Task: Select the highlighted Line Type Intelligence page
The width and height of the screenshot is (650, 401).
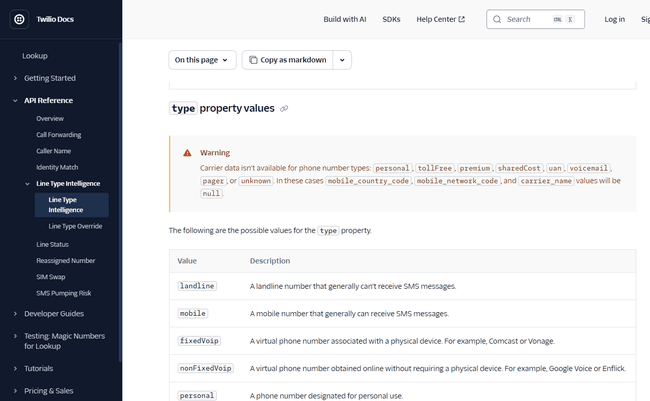Action: click(72, 205)
